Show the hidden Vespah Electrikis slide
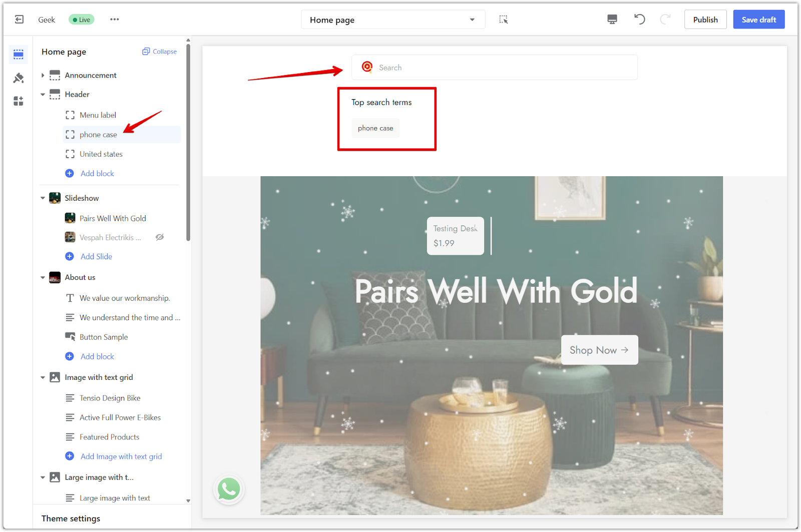 pyautogui.click(x=160, y=237)
